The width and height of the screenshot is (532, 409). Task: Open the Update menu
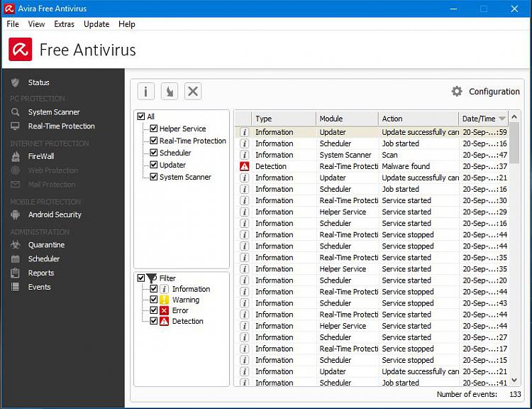pyautogui.click(x=96, y=24)
